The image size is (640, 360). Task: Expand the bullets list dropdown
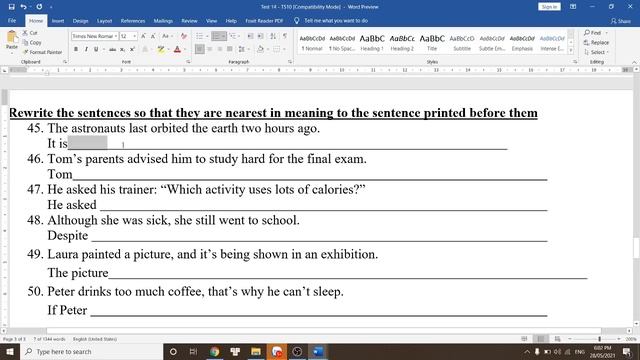(207, 36)
